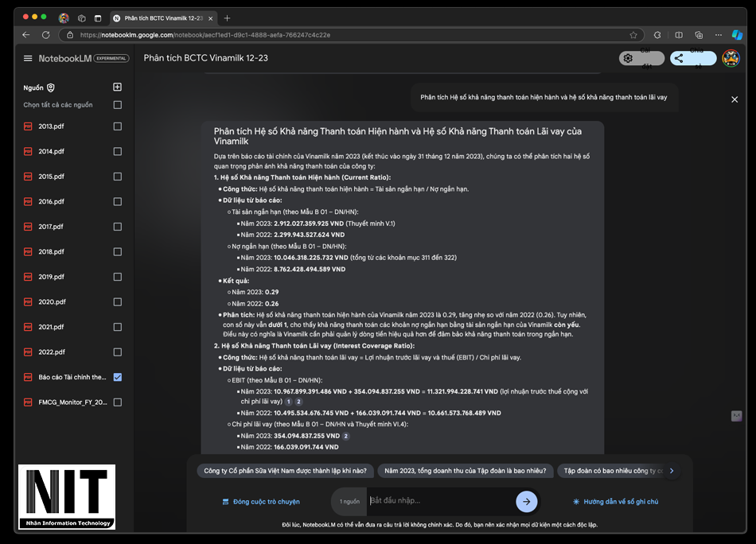The height and width of the screenshot is (544, 756).
Task: Tick the 2020.pdf source checkbox
Action: [x=117, y=301]
